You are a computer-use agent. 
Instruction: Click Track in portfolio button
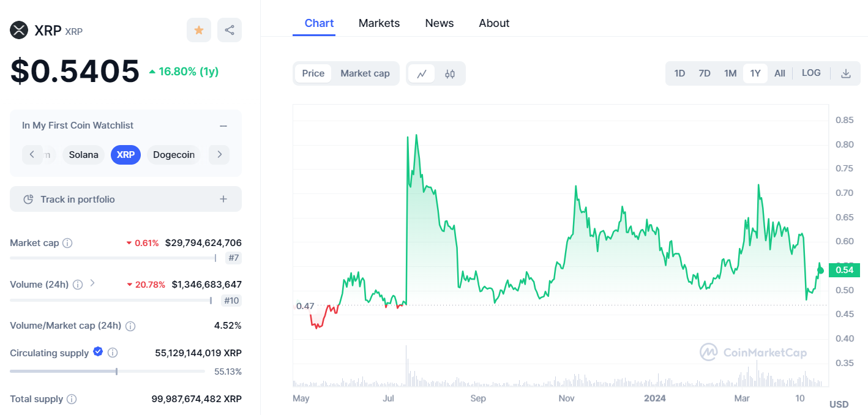(x=125, y=199)
